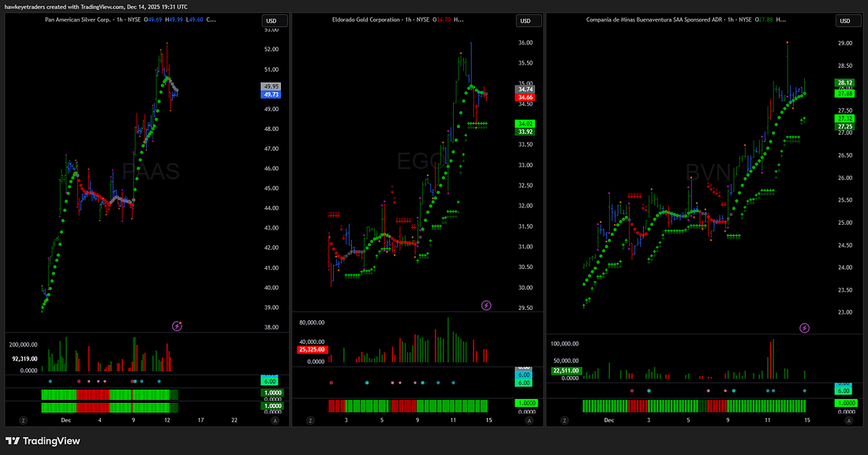Click date 17 on PAAS time axis
The image size is (868, 455).
click(x=200, y=420)
